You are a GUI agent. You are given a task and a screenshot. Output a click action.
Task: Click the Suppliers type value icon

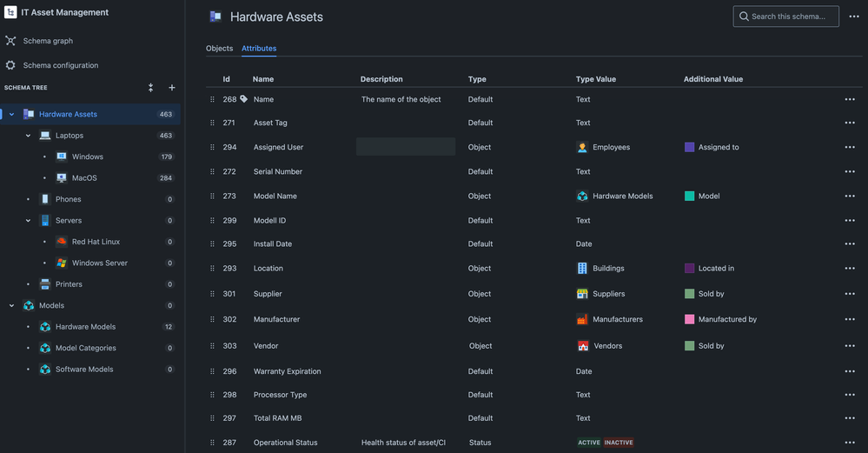click(x=582, y=294)
